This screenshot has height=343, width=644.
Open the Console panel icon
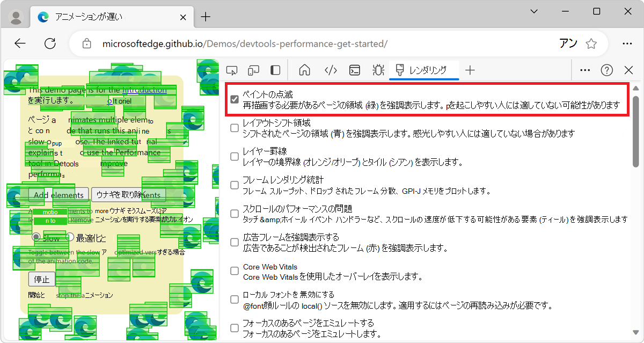(354, 70)
